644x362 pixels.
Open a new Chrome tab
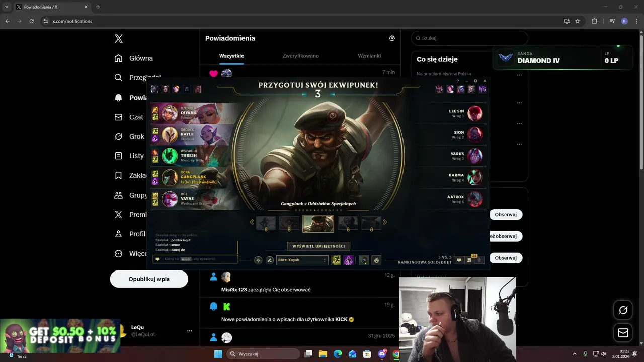click(x=98, y=7)
